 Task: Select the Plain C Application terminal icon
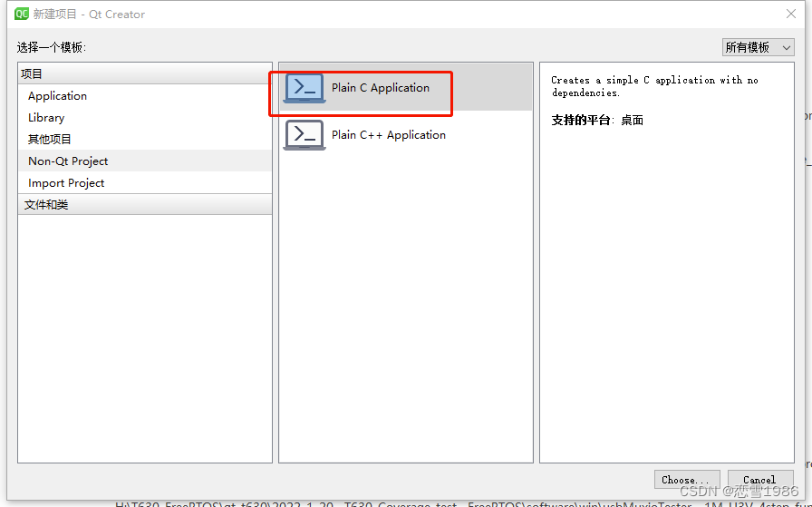pyautogui.click(x=304, y=88)
